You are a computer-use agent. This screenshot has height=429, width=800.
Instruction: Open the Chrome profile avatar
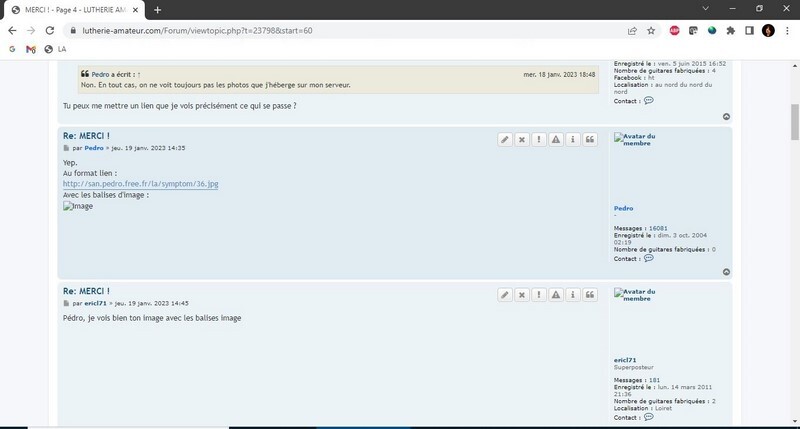768,31
